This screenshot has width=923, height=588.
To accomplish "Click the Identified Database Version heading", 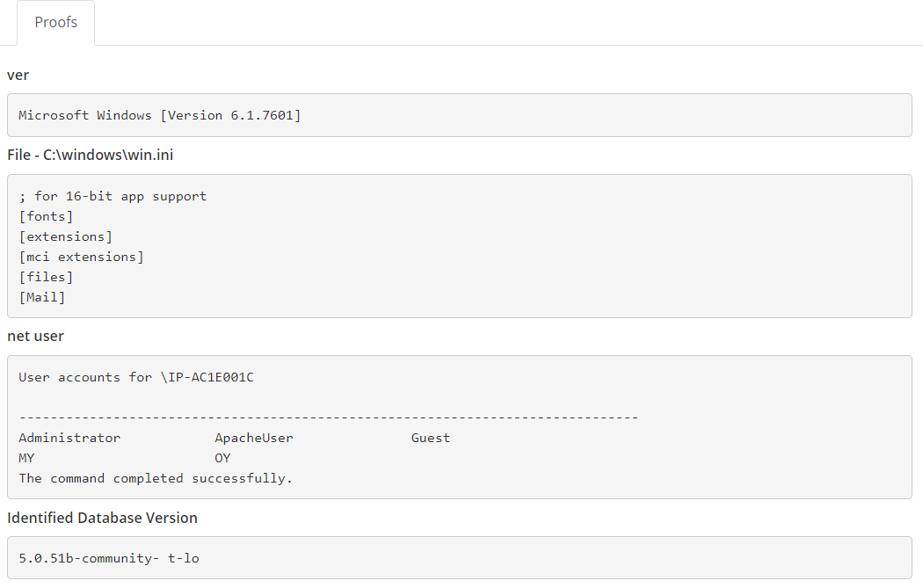I will click(103, 518).
